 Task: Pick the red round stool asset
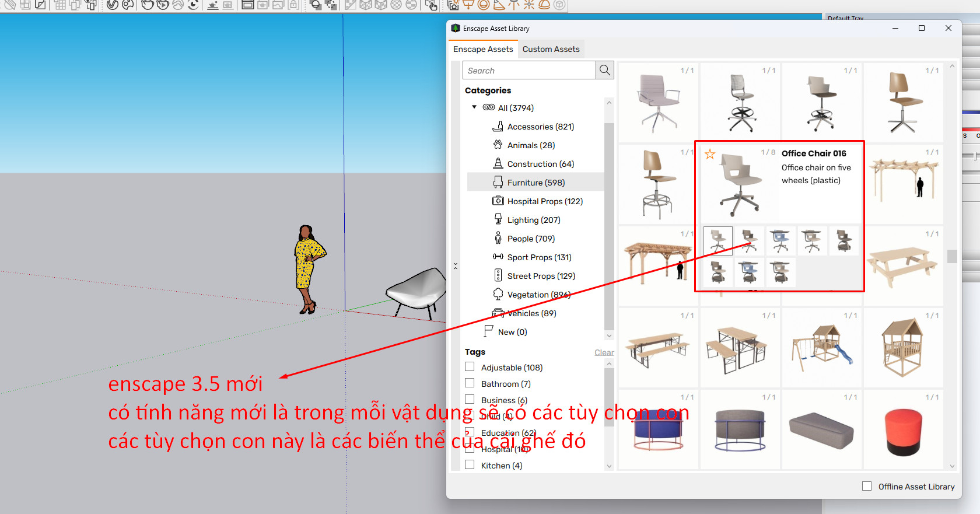point(903,431)
